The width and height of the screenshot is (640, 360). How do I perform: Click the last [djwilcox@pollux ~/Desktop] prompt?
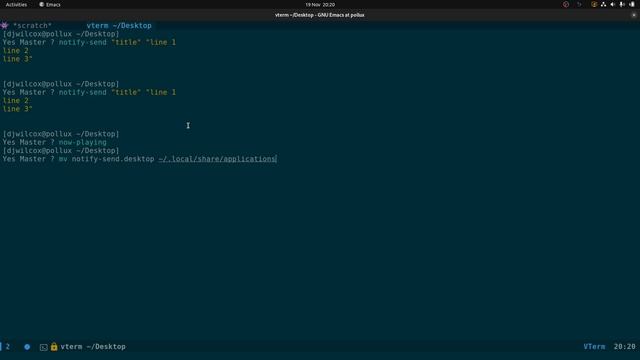[x=61, y=151]
